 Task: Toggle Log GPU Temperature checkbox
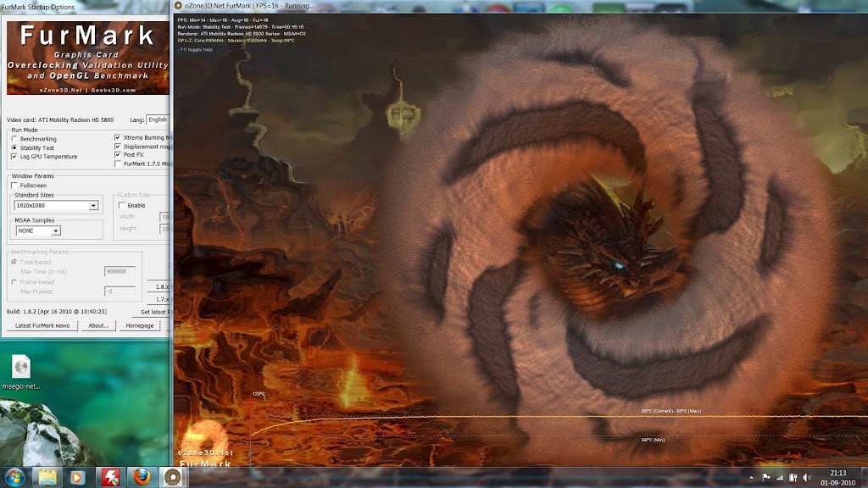pyautogui.click(x=14, y=157)
